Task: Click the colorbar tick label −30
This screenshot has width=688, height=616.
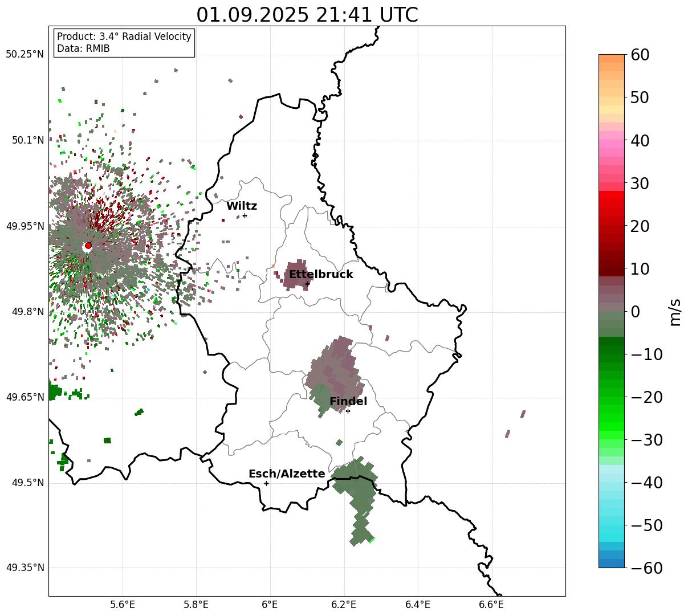Action: [x=646, y=440]
